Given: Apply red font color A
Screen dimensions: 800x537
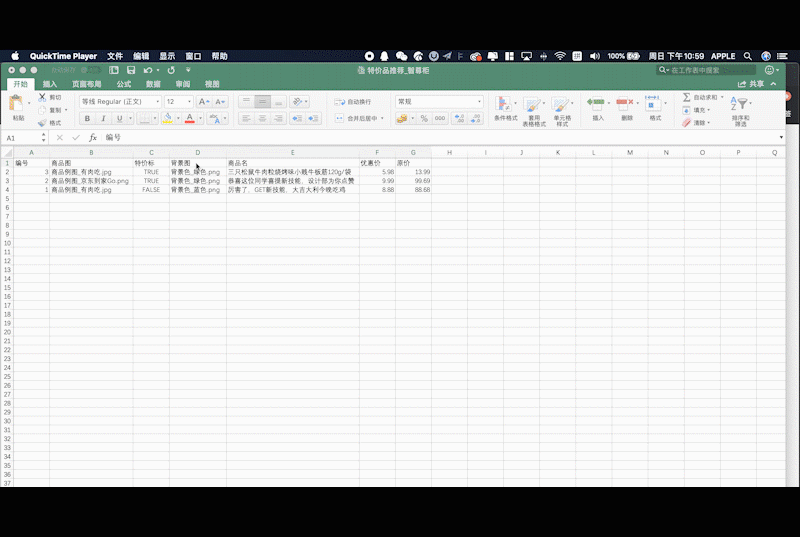Looking at the screenshot, I should 190,118.
